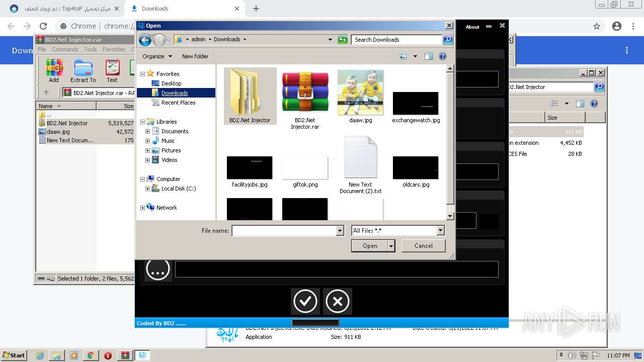
Task: Click the WinRAR Add toolbar icon
Action: point(54,71)
